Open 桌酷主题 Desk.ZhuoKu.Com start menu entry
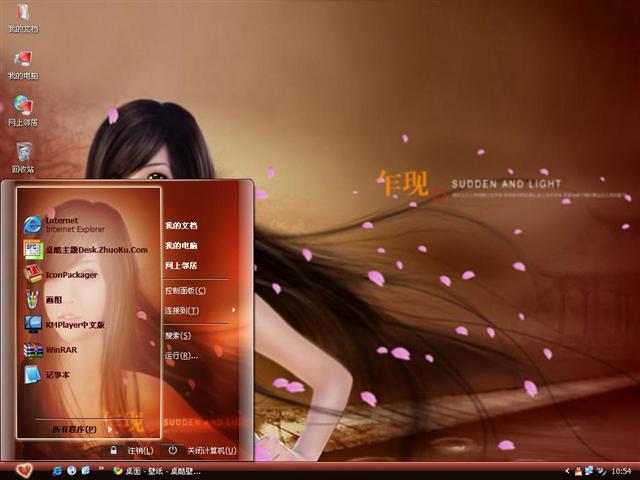This screenshot has width=640, height=480. coord(86,250)
